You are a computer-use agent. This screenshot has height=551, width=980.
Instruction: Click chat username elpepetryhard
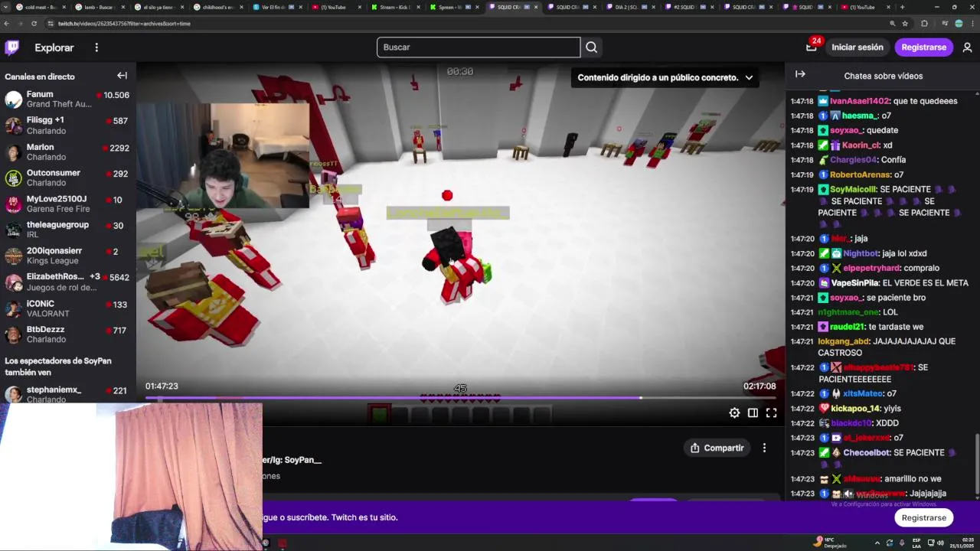click(871, 268)
